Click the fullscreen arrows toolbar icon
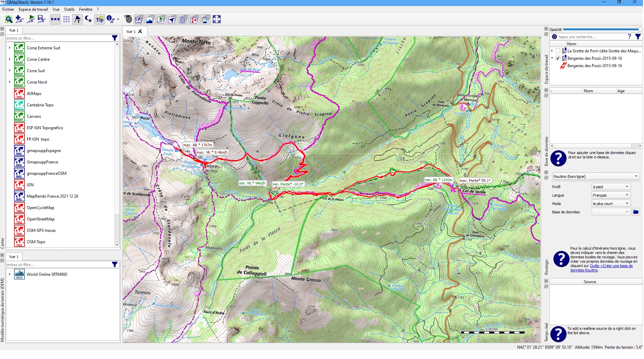The image size is (644, 359). click(x=217, y=19)
